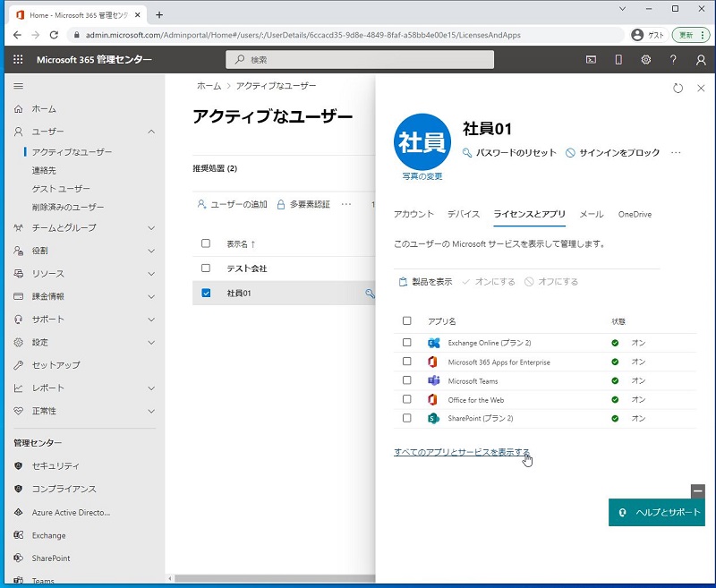The width and height of the screenshot is (716, 588).
Task: Expand the サポート navigation section
Action: pos(151,320)
